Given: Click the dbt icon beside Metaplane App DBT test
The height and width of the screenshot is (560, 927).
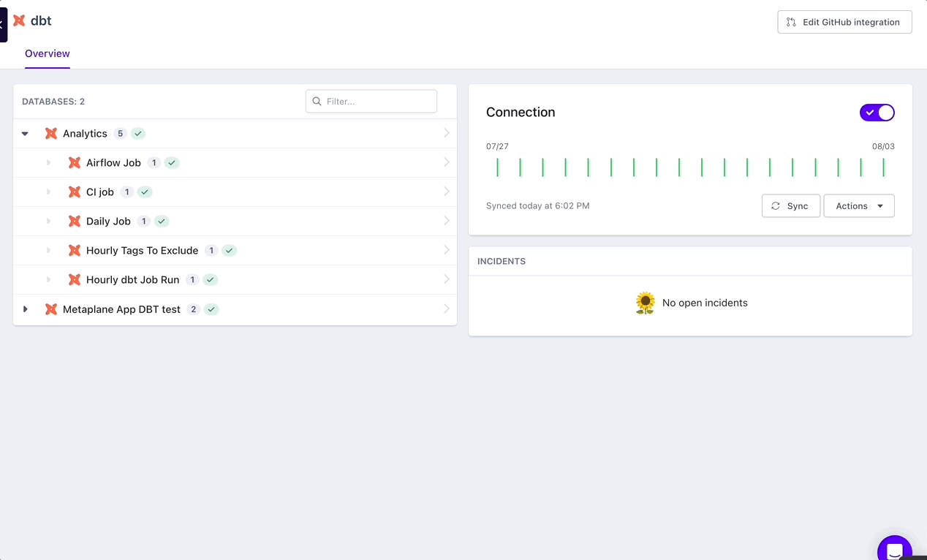Looking at the screenshot, I should (x=51, y=309).
